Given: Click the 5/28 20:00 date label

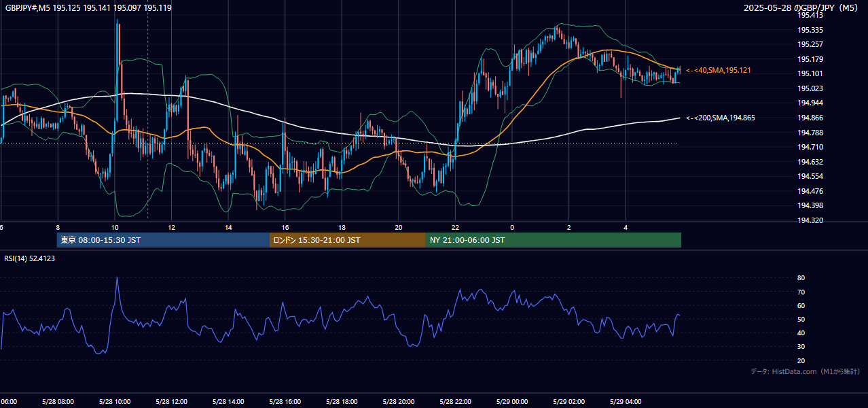Looking at the screenshot, I should (398, 402).
